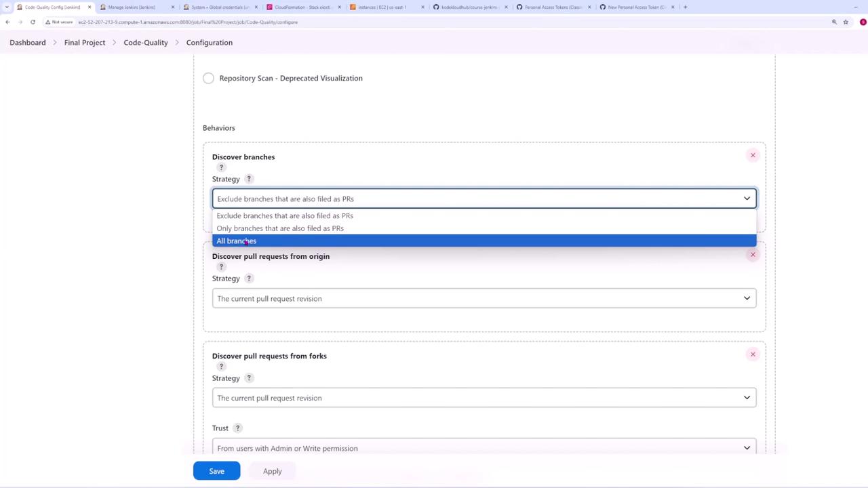The width and height of the screenshot is (868, 488).
Task: Show help for Discover branches Strategy
Action: click(x=249, y=179)
